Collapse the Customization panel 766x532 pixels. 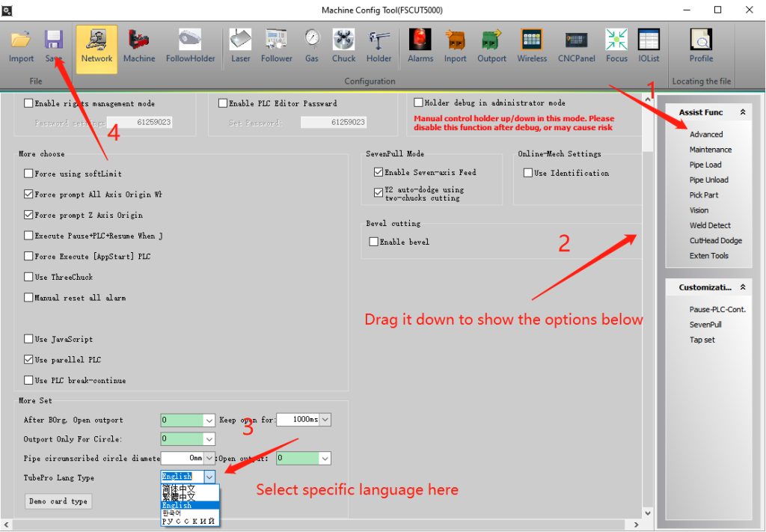tap(743, 287)
